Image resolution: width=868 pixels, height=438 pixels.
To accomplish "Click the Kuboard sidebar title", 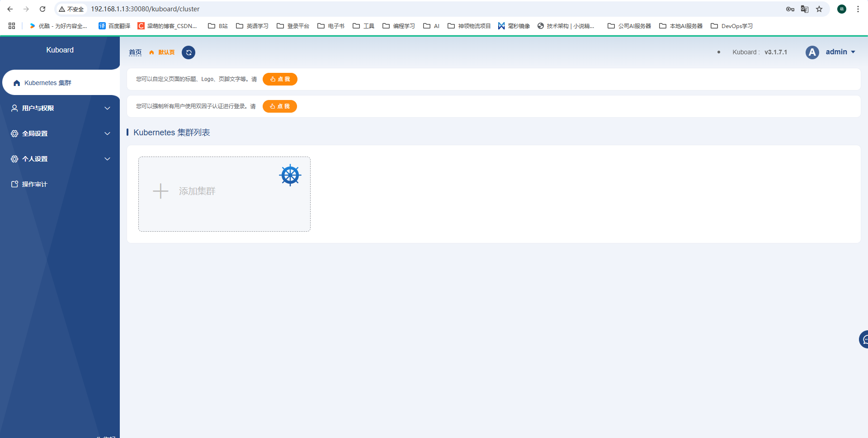I will tap(60, 50).
